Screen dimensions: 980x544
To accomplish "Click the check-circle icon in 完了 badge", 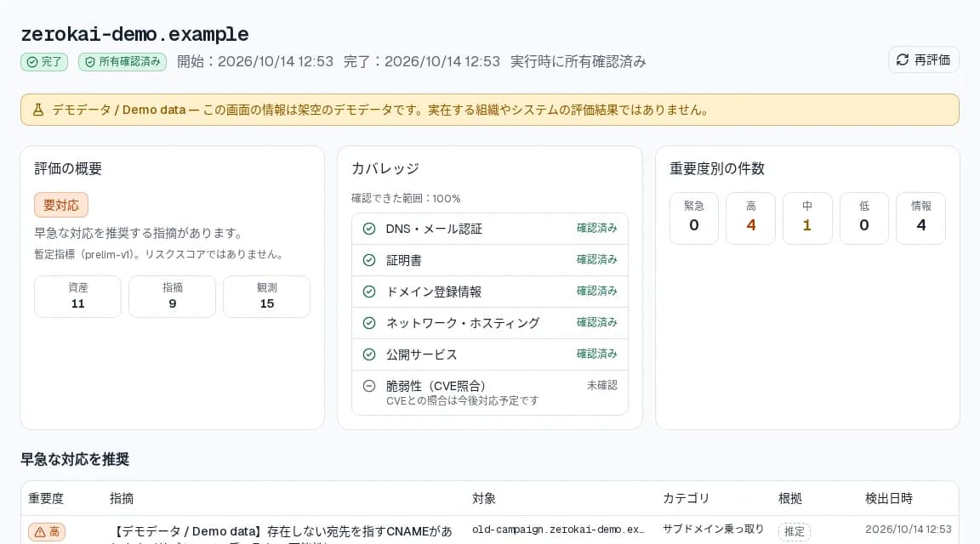I will pos(31,62).
